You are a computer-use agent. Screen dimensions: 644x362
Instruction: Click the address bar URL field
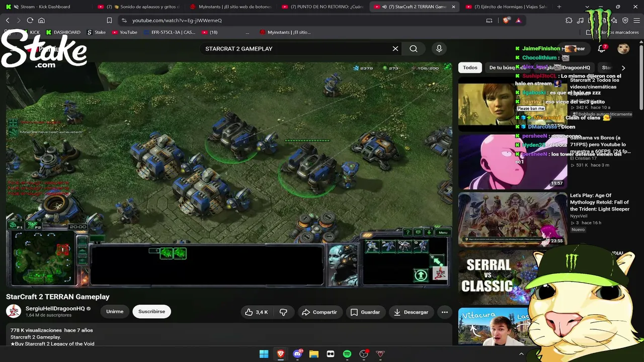click(302, 20)
